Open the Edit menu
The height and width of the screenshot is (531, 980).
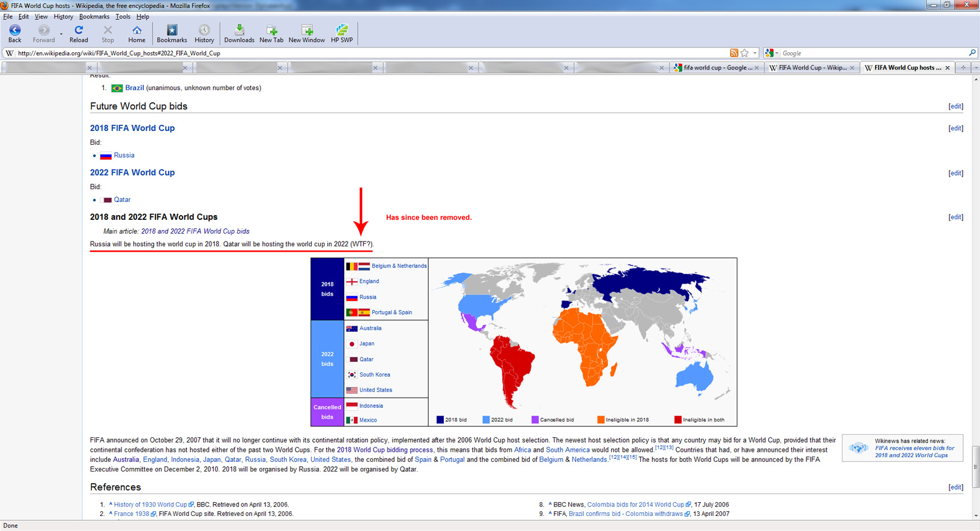click(23, 17)
